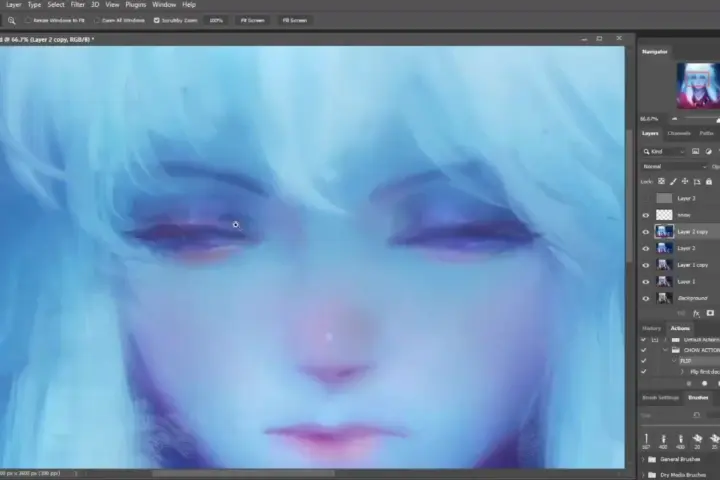The height and width of the screenshot is (480, 720).
Task: Click the zoom out icon in Navigator
Action: 675,119
